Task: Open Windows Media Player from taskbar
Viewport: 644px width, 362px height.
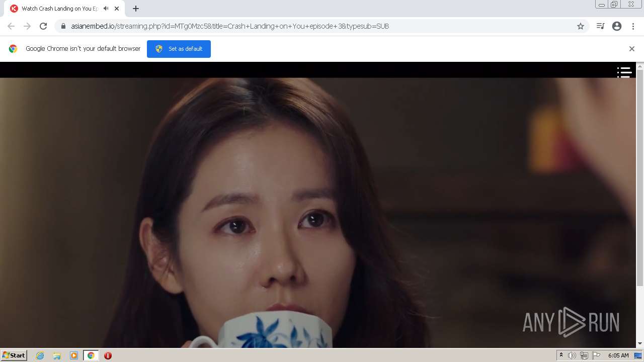Action: point(74,355)
